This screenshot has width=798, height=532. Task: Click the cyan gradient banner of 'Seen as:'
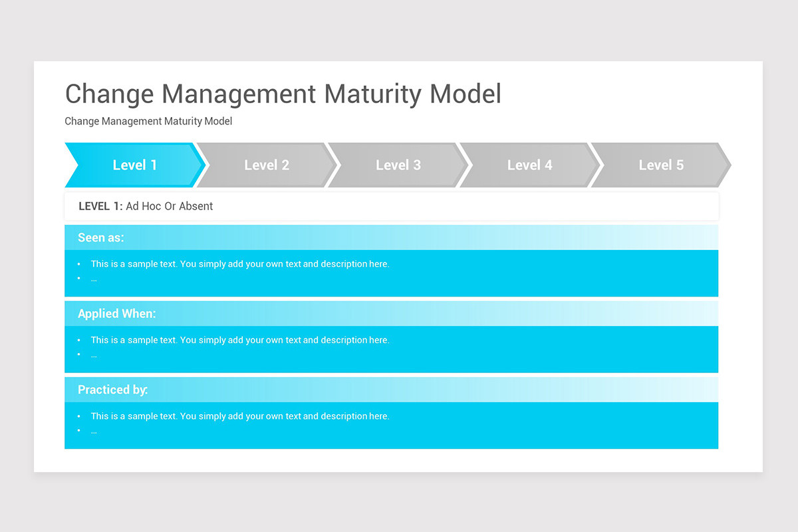click(x=392, y=237)
